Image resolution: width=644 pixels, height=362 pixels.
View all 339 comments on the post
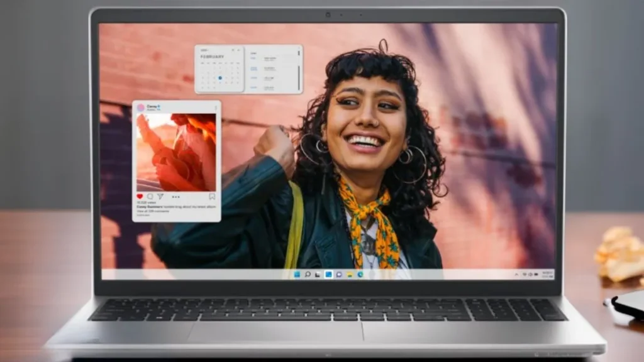[152, 211]
